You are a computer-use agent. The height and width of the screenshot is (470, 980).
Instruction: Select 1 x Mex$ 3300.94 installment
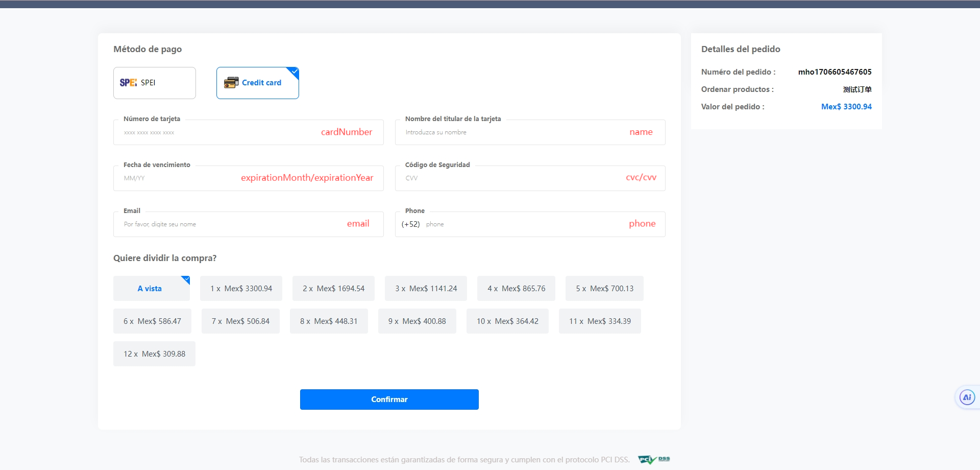coord(241,289)
